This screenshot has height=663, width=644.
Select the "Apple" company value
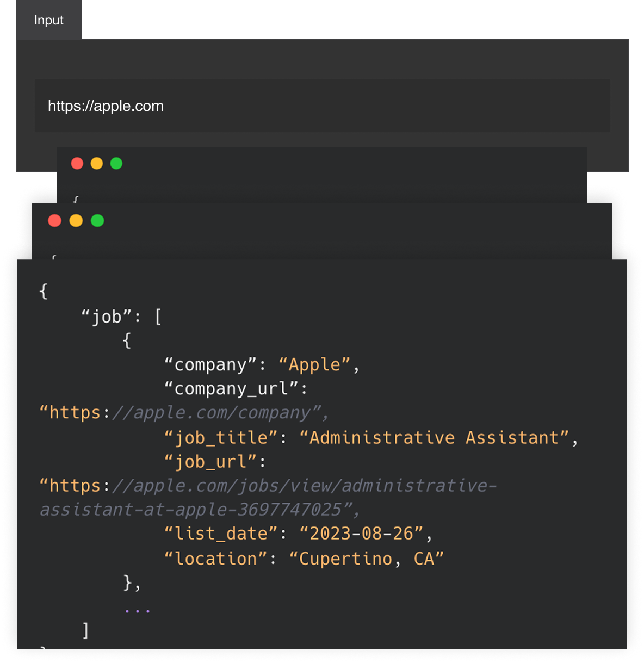tap(314, 364)
